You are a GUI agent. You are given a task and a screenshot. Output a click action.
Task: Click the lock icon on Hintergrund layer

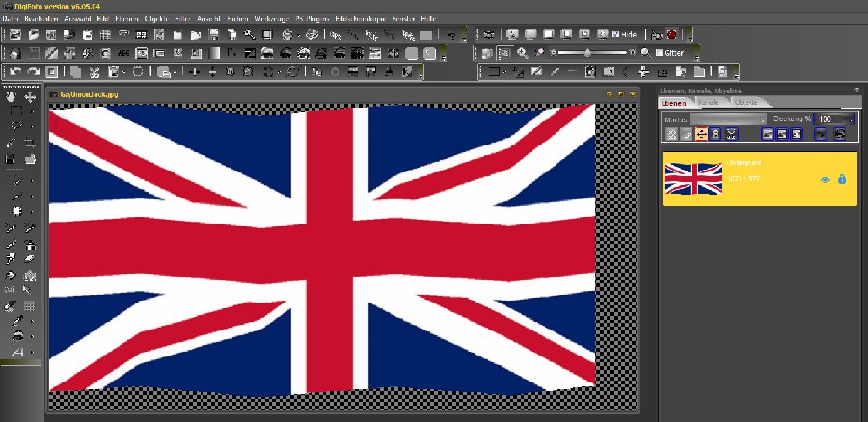click(x=842, y=179)
